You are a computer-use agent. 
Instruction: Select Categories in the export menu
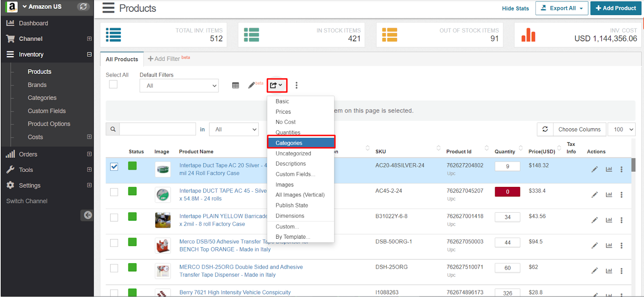point(301,143)
